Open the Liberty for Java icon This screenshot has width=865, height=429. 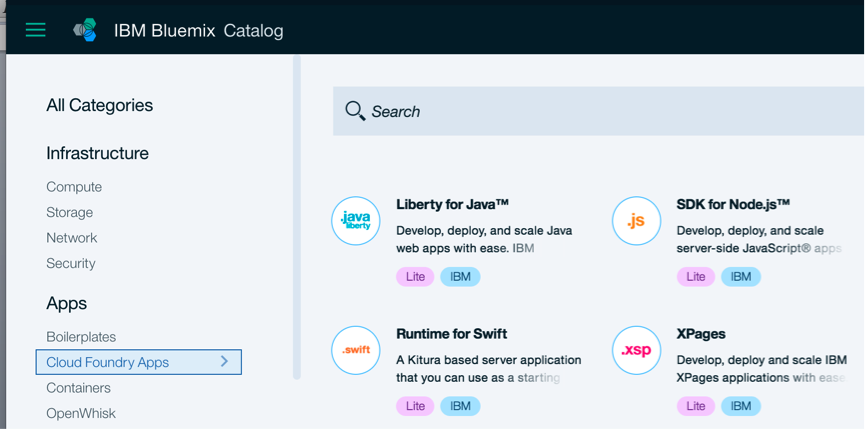355,220
